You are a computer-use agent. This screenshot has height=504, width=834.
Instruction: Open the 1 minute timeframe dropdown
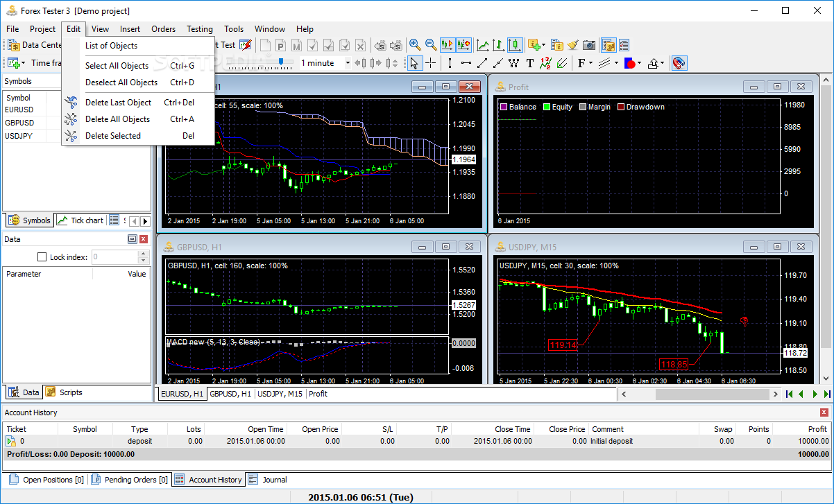[348, 63]
